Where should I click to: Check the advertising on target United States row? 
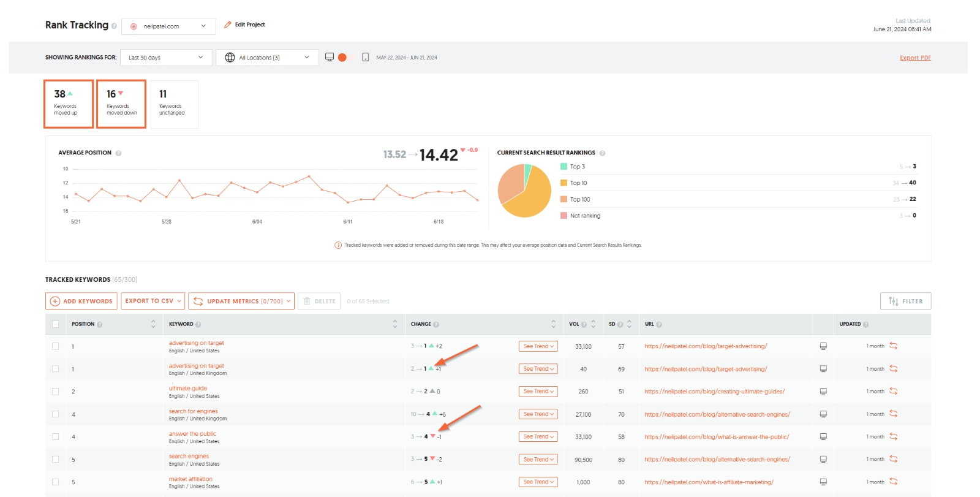point(56,346)
